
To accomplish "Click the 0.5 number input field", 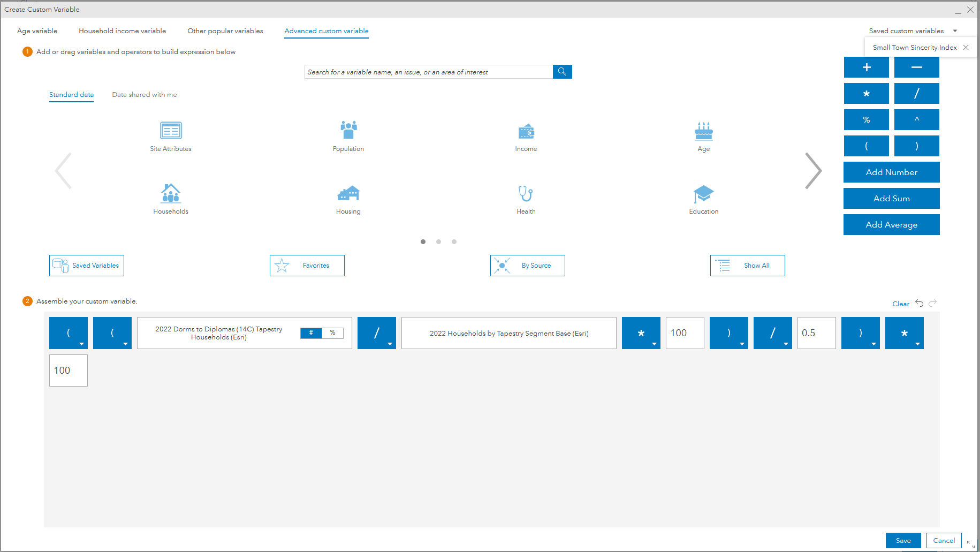I will point(816,332).
